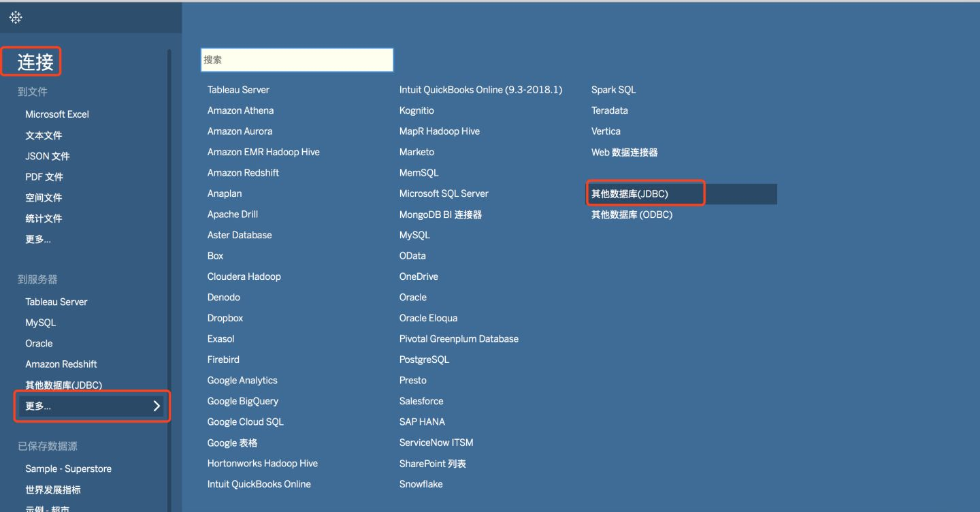
Task: Choose Anaplan connector
Action: pyautogui.click(x=225, y=193)
